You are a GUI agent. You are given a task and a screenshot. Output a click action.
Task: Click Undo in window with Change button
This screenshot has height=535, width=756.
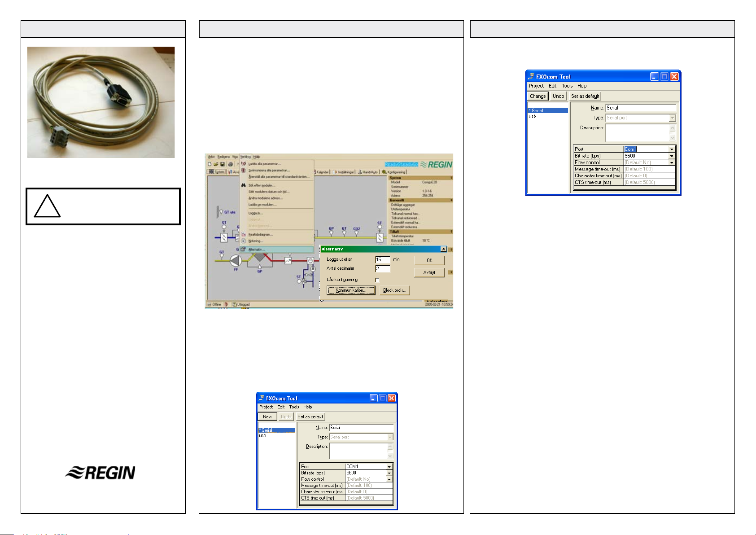pos(559,96)
